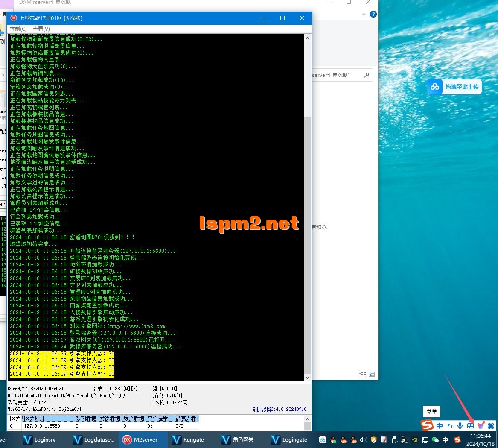The image size is (498, 448).
Task: Toggle Sogou Chinese/English mode button
Action: tap(440, 425)
